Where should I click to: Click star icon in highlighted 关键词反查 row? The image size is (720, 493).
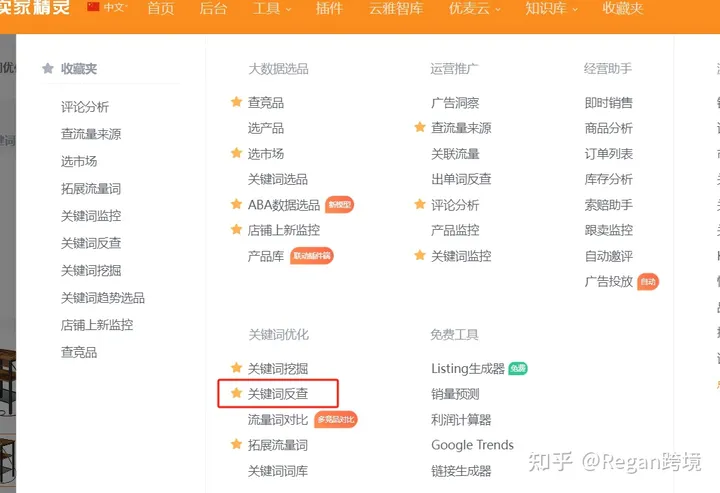(x=236, y=392)
